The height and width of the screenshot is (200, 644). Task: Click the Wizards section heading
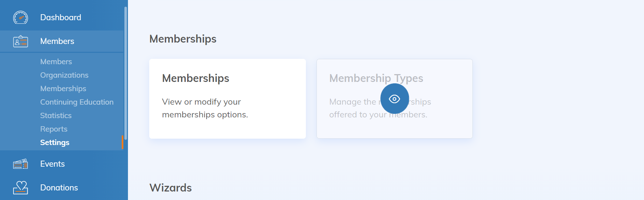(x=170, y=188)
